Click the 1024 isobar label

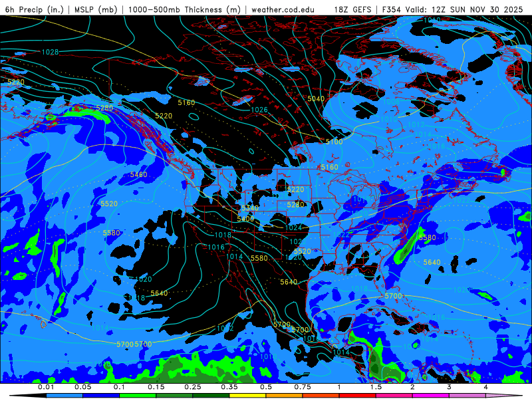tap(293, 227)
